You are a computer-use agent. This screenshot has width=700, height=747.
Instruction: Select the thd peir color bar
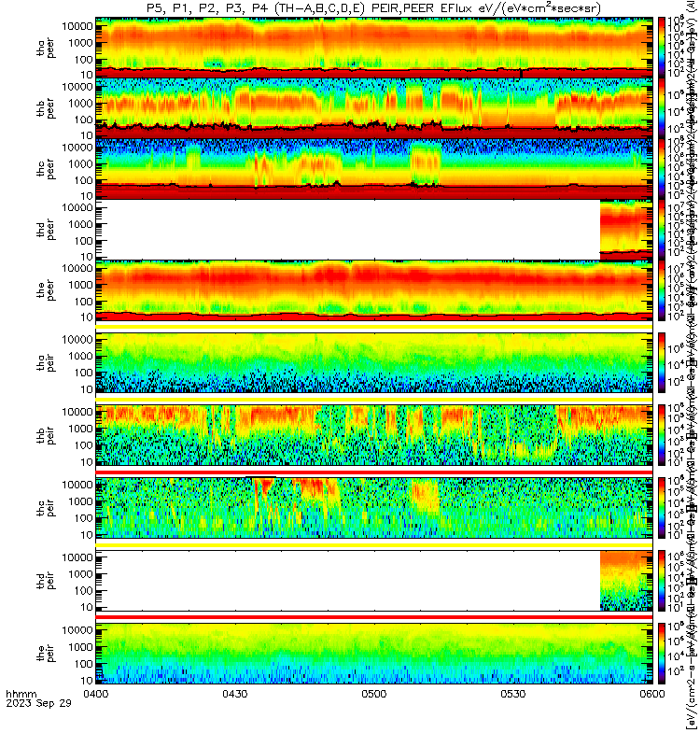662,580
